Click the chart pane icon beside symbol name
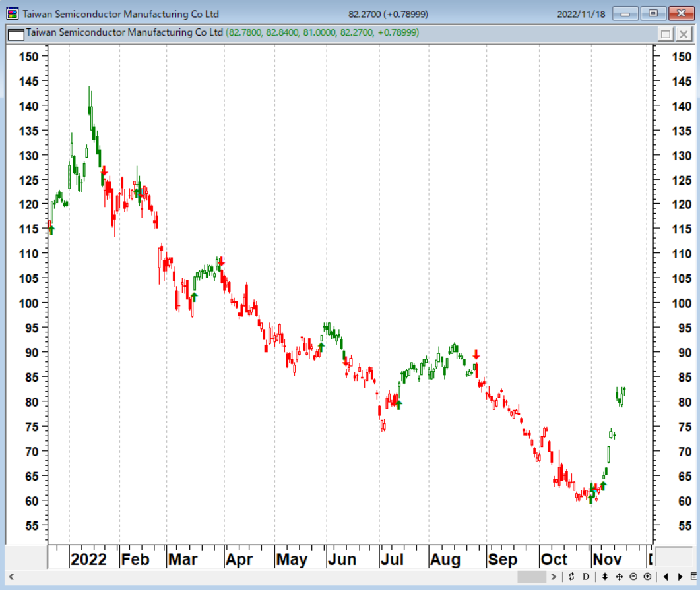The width and height of the screenshot is (700, 590). point(16,34)
